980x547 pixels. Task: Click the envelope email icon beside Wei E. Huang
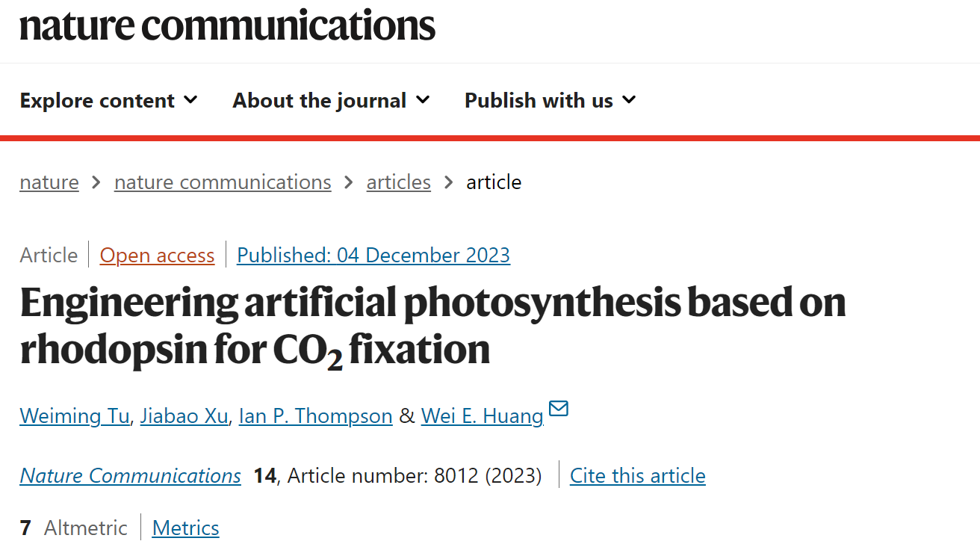559,409
